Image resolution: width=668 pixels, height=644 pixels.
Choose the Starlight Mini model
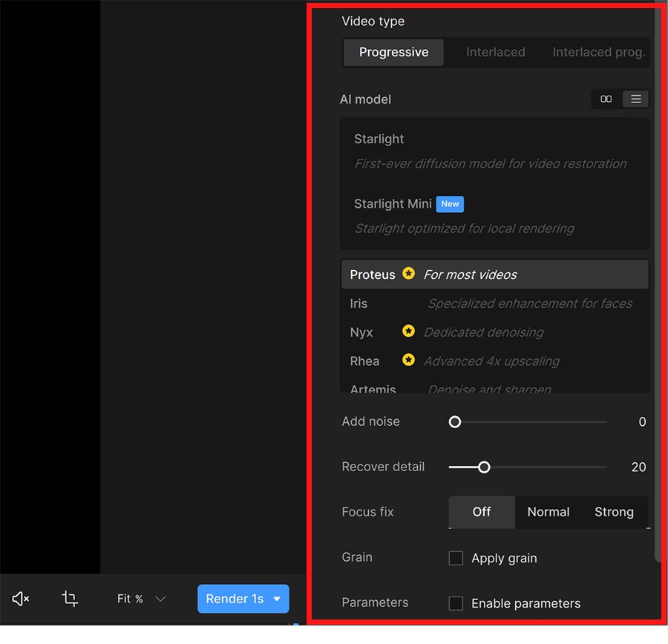[494, 216]
